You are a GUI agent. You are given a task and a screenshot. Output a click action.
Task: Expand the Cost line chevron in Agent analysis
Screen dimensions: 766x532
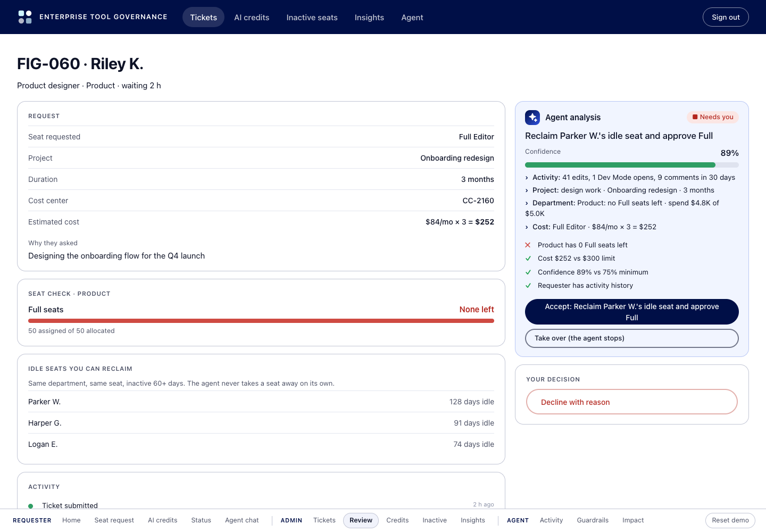(527, 227)
